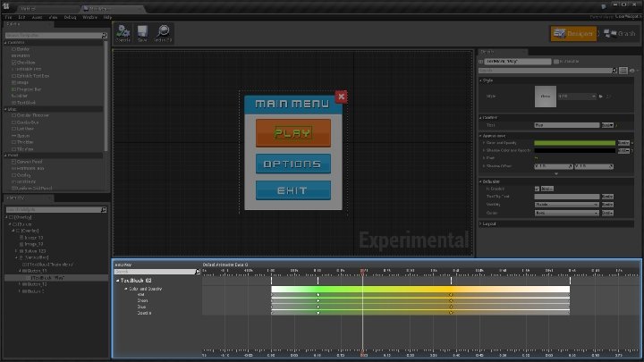
Task: Open the Edit menu
Action: pos(21,17)
